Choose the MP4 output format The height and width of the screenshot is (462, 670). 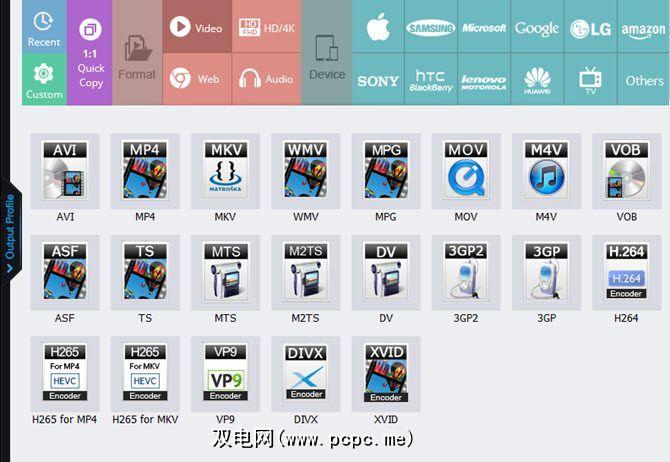(145, 171)
